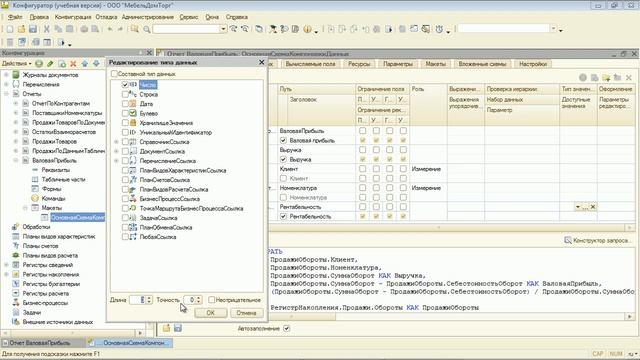The width and height of the screenshot is (640, 360).
Task: Click the New document toolbar icon
Action: [x=10, y=29]
